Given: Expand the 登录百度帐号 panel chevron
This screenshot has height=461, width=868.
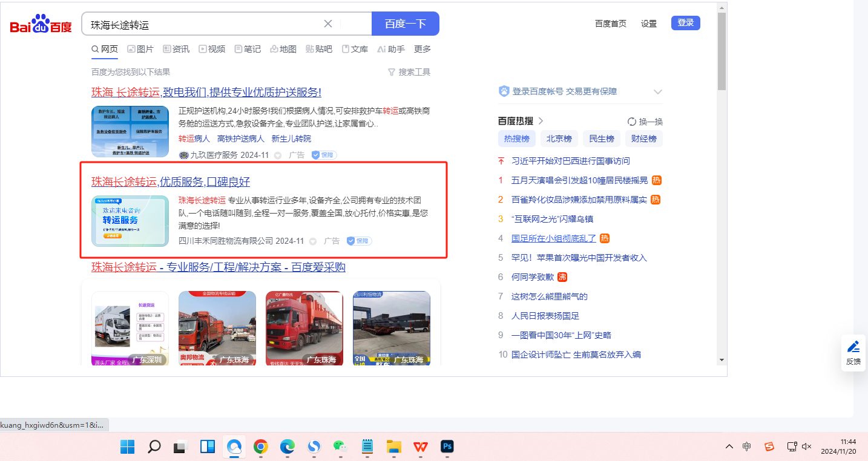Looking at the screenshot, I should tap(658, 92).
